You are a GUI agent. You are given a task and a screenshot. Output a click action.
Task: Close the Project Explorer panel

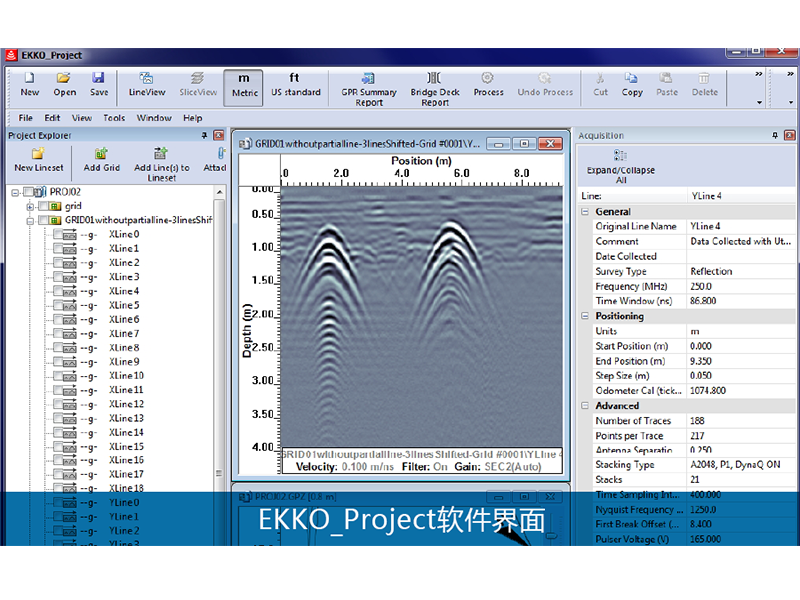click(218, 135)
